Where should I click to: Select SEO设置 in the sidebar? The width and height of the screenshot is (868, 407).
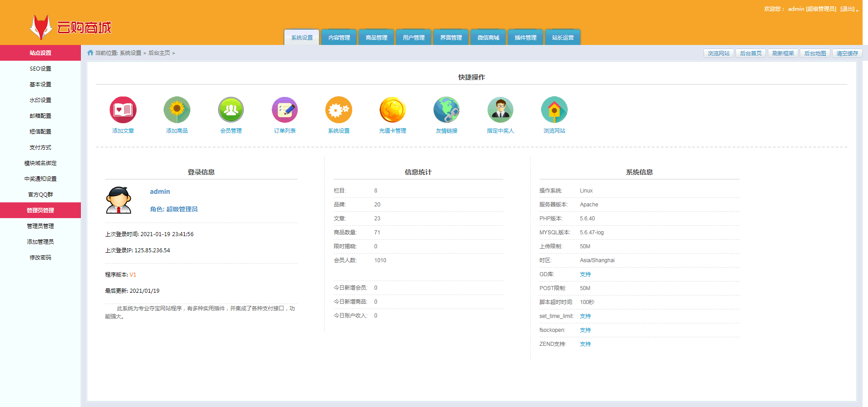click(x=40, y=69)
